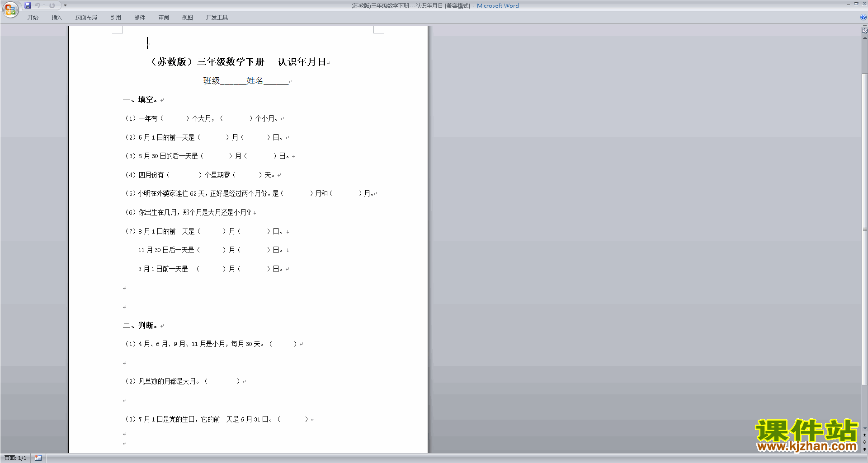Open the 开始 ribbon tab

coord(33,18)
